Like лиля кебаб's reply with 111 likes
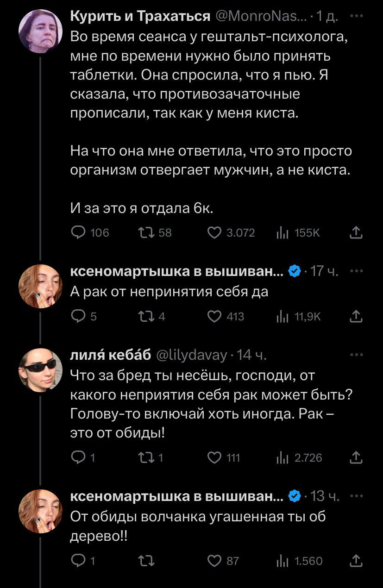 point(214,458)
